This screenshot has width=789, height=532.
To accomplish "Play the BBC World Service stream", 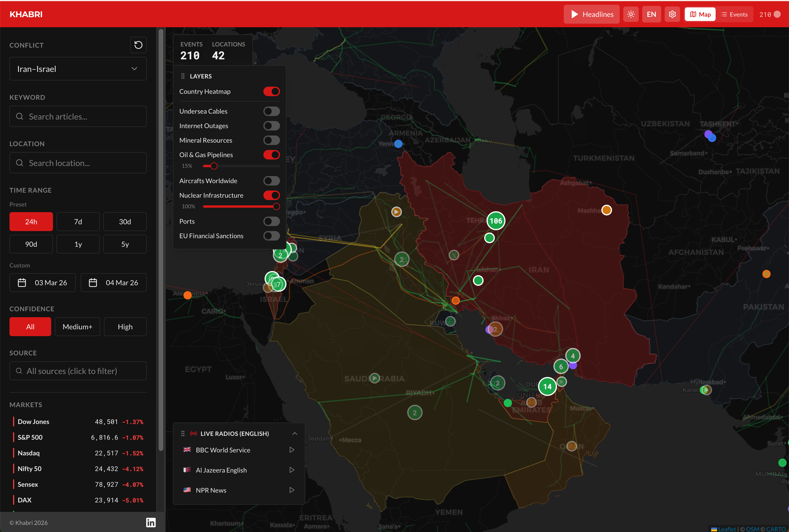I will (292, 449).
